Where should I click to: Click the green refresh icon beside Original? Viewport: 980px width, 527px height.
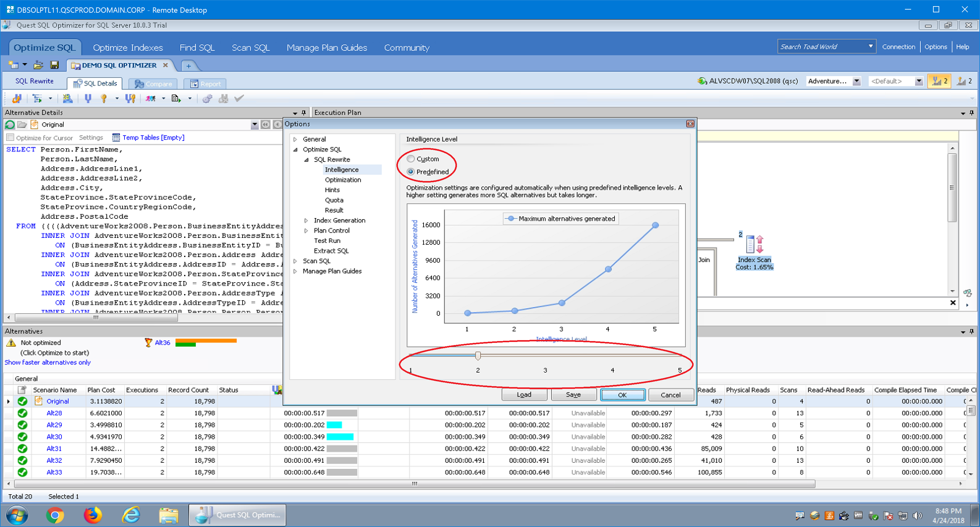10,124
